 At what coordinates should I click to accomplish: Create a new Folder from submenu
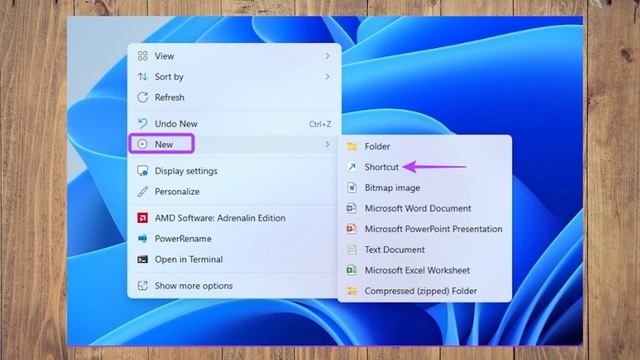[424, 146]
